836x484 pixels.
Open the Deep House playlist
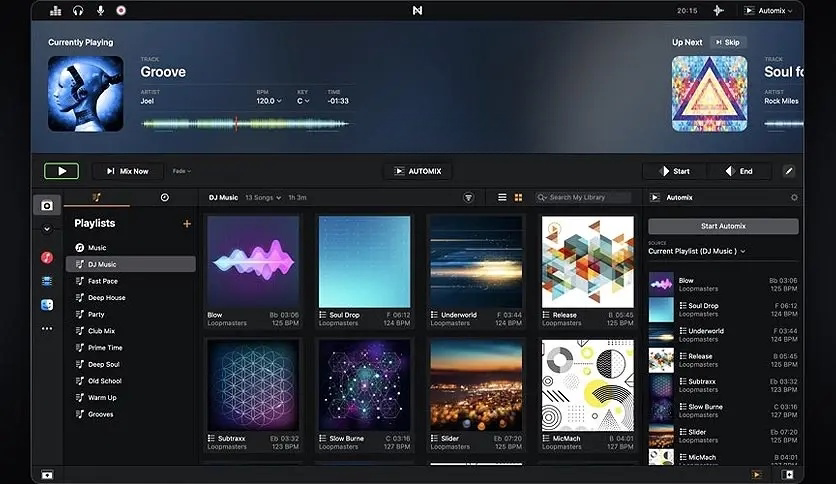pyautogui.click(x=131, y=297)
